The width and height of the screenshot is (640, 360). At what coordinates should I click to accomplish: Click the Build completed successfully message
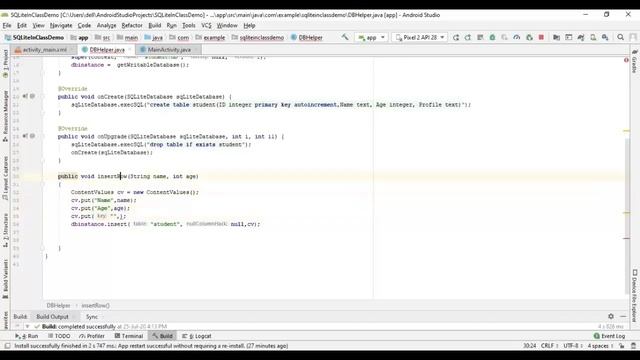(x=79, y=327)
